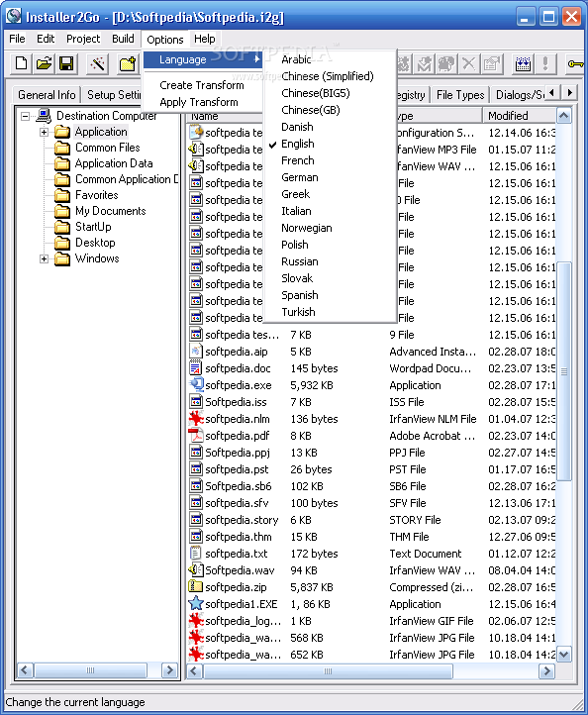Click the softpedia.exe application icon

[196, 385]
